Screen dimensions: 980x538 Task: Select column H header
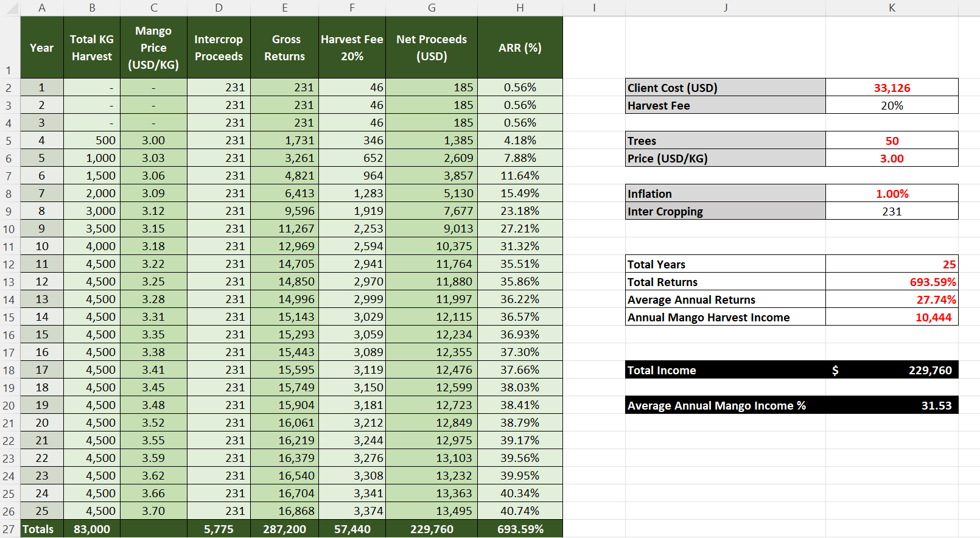pyautogui.click(x=520, y=8)
